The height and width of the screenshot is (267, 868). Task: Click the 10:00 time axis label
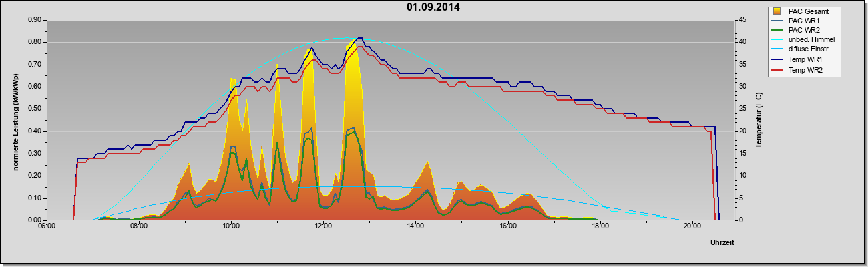pyautogui.click(x=231, y=226)
